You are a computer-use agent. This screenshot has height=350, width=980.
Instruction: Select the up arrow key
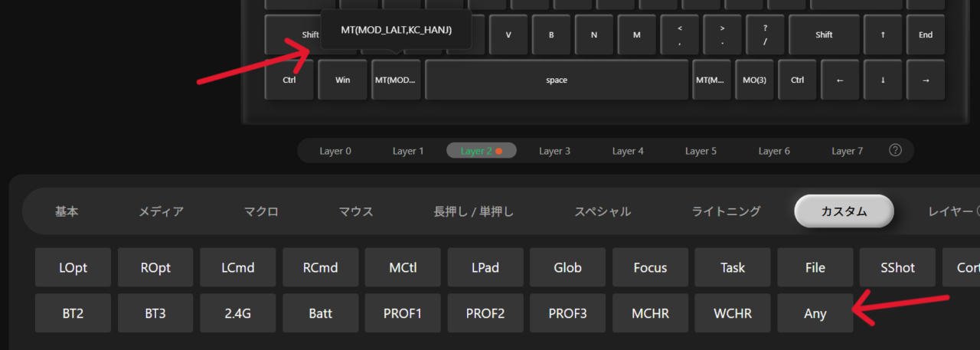883,34
